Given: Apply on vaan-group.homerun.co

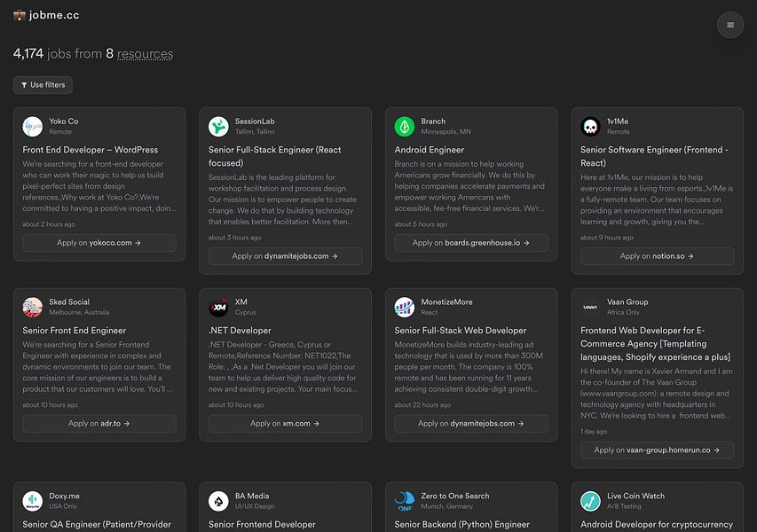Looking at the screenshot, I should [x=657, y=450].
